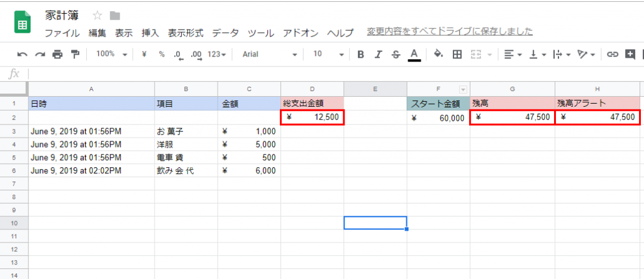
Task: Select row 7 header
Action: (14, 183)
